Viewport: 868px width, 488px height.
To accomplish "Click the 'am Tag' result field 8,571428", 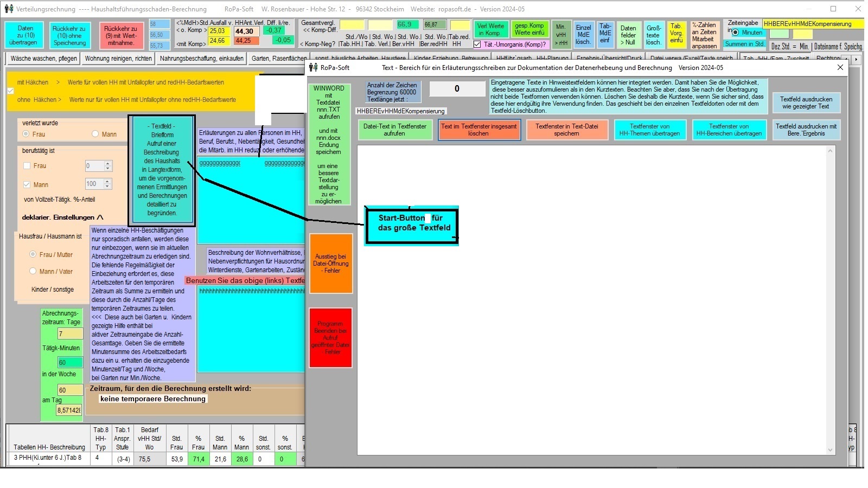I will coord(69,410).
